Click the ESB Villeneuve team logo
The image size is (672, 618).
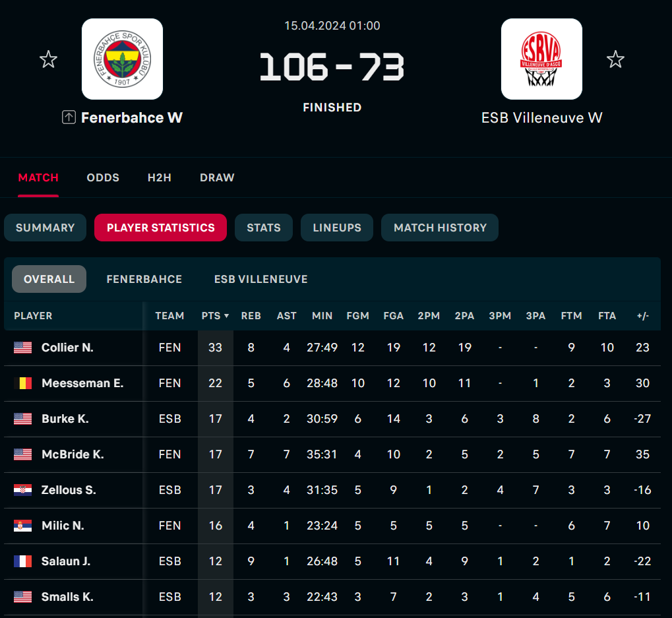[541, 59]
